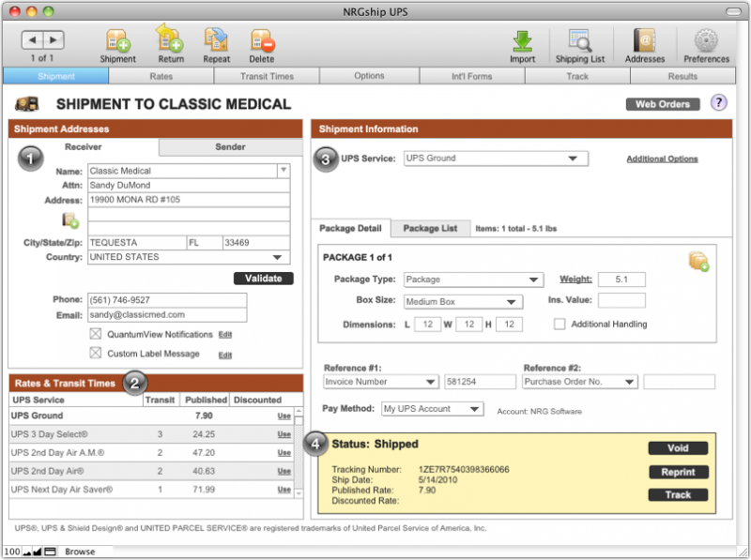
Task: Open the UPS Service dropdown
Action: tap(496, 158)
